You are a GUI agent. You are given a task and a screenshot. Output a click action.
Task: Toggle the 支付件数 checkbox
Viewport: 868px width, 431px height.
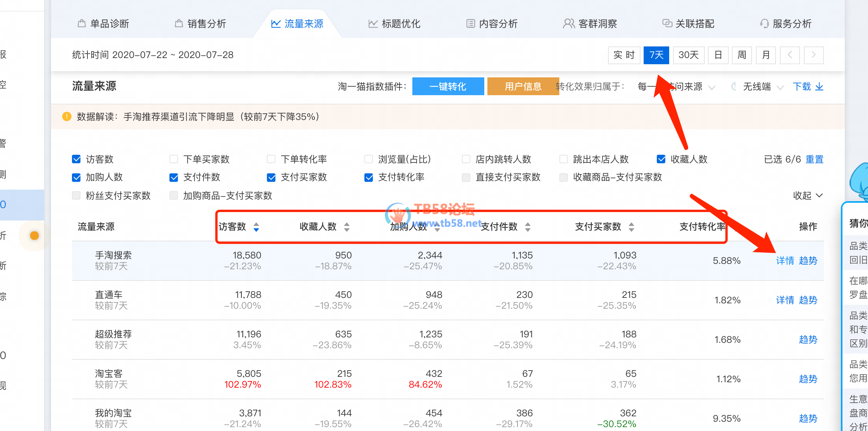174,177
